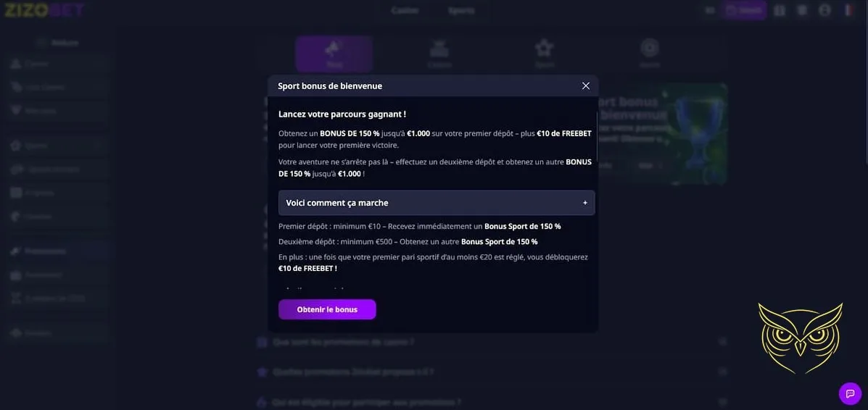
Task: Switch to the Casino tab in top navigation
Action: [x=405, y=10]
